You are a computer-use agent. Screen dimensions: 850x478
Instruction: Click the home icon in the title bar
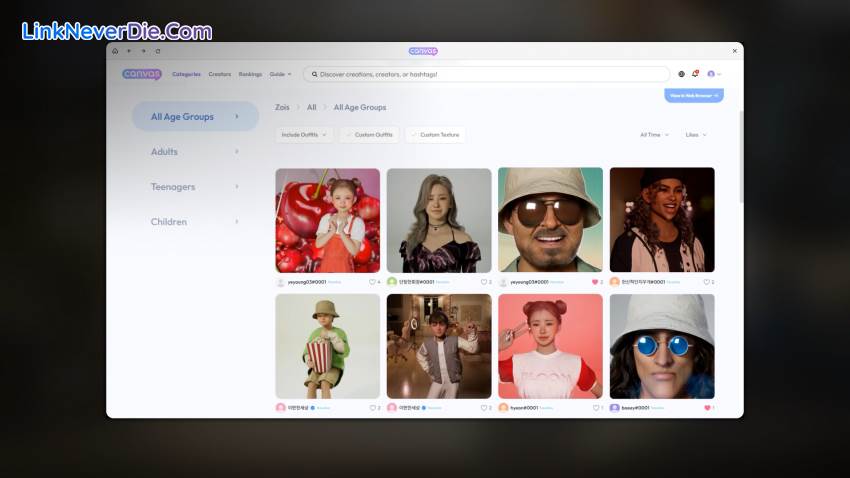click(115, 51)
